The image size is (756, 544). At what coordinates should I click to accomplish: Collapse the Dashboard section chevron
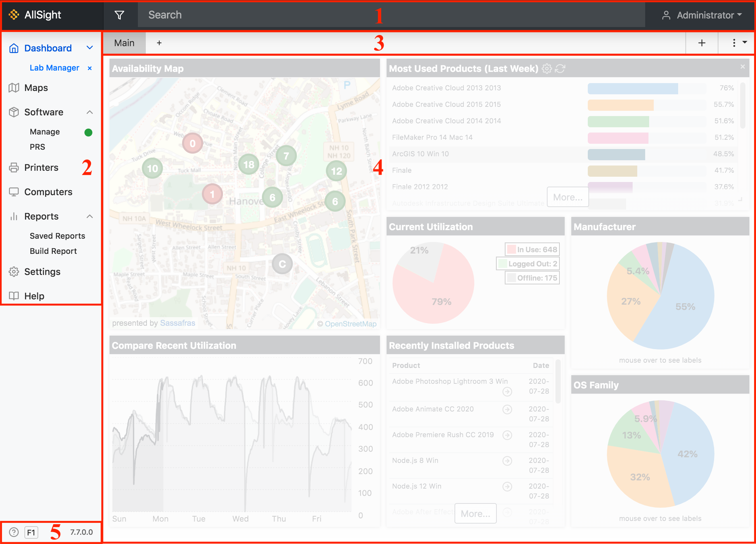(89, 47)
